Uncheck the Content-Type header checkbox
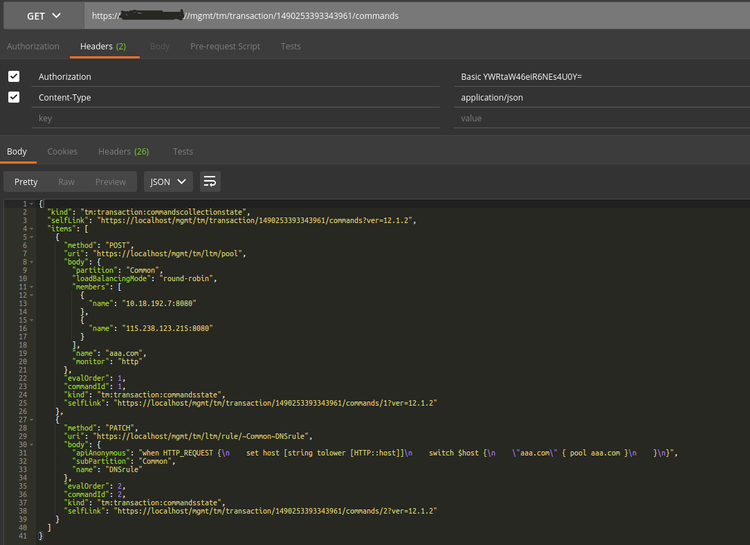This screenshot has height=545, width=750. pyautogui.click(x=14, y=97)
